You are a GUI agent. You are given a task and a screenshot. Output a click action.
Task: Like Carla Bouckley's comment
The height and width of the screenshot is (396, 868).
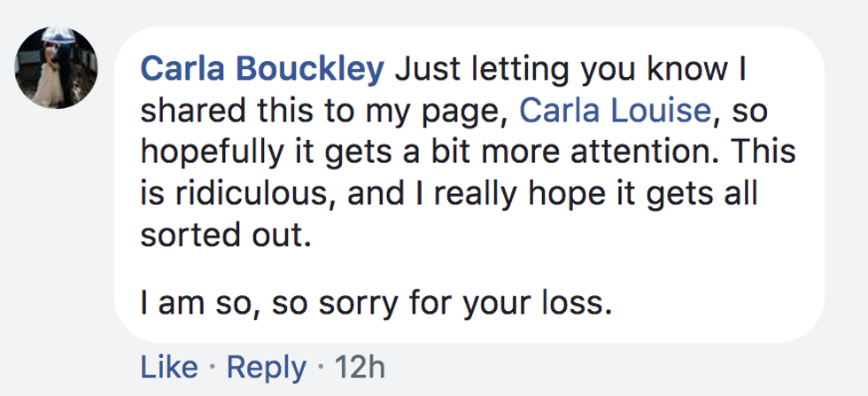click(170, 367)
